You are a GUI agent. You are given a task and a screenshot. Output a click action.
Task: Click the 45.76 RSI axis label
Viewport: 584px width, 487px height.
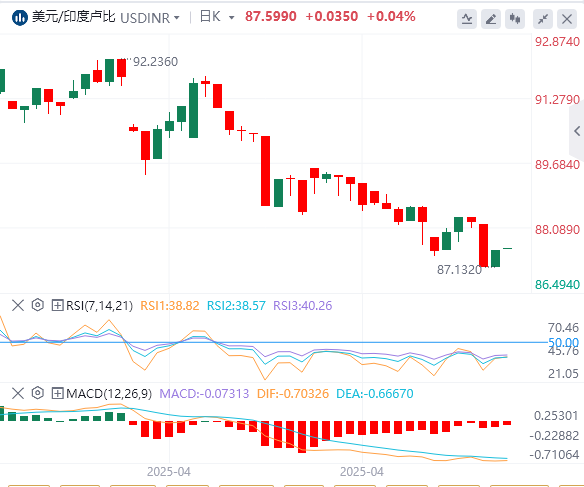pos(564,351)
